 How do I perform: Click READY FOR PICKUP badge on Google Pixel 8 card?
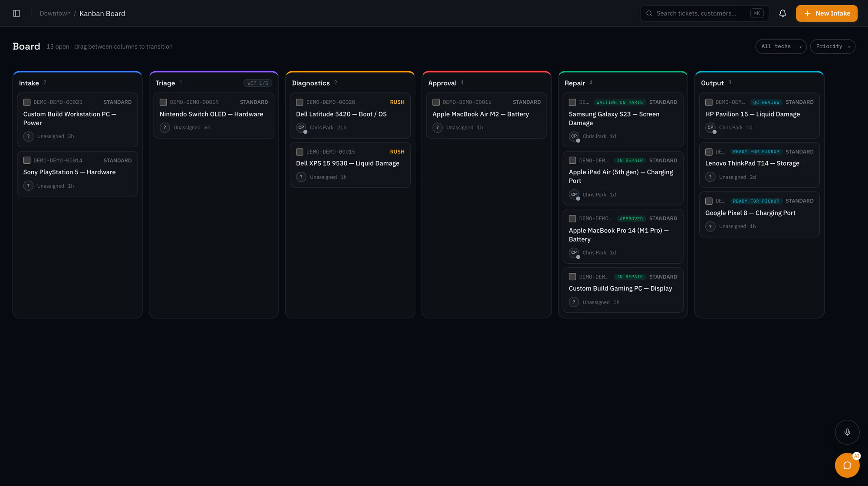coord(756,201)
